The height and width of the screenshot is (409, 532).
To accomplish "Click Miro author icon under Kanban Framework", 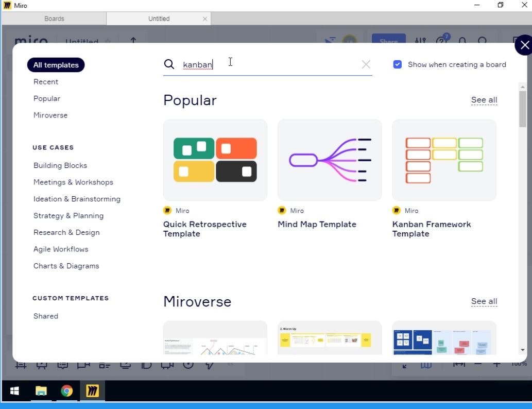I will [396, 211].
